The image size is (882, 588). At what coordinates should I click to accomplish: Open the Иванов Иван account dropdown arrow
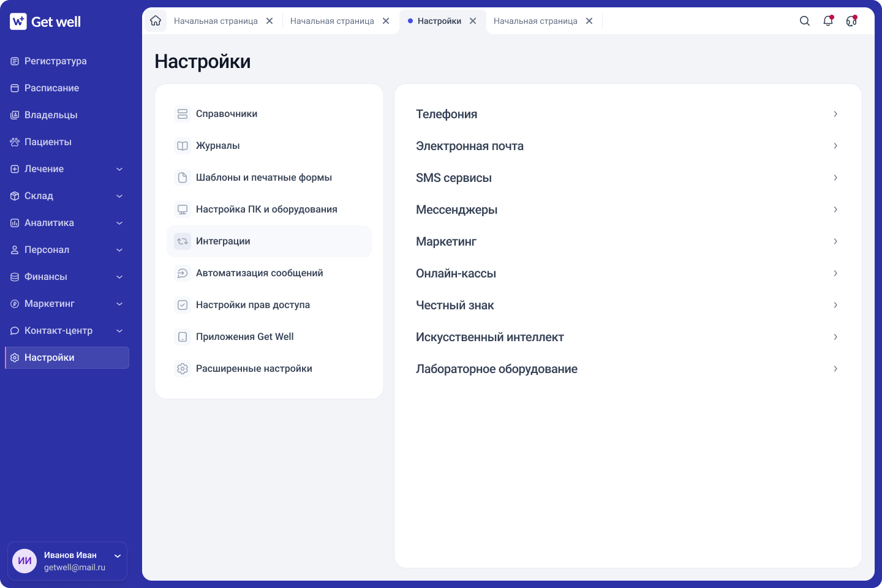point(118,556)
